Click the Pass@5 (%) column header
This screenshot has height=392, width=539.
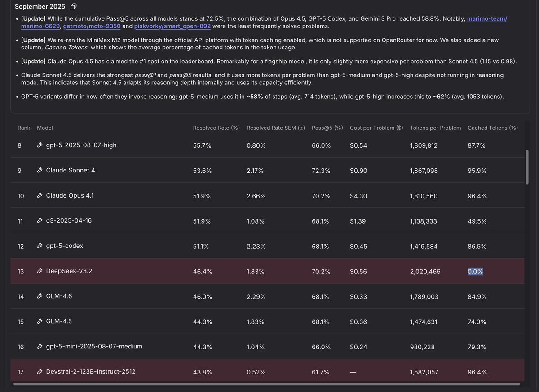(x=327, y=128)
